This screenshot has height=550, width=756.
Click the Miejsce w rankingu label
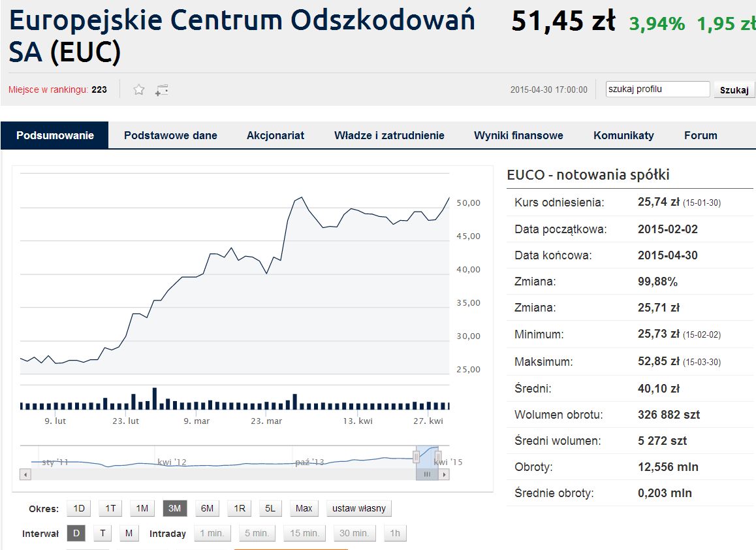(x=48, y=89)
